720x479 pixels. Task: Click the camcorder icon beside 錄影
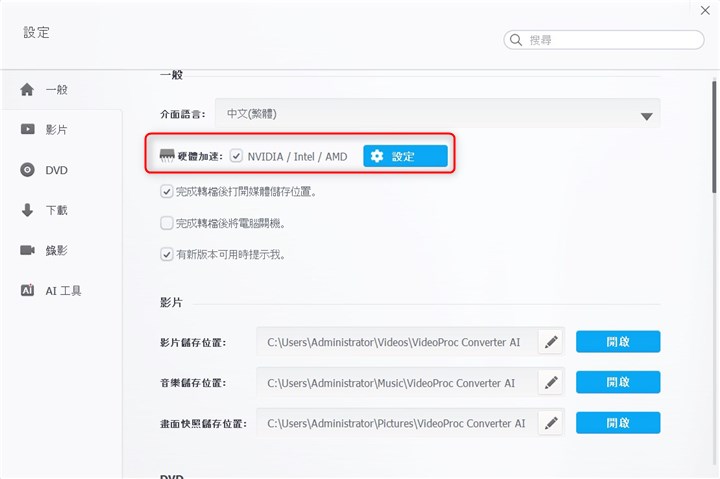coord(28,250)
